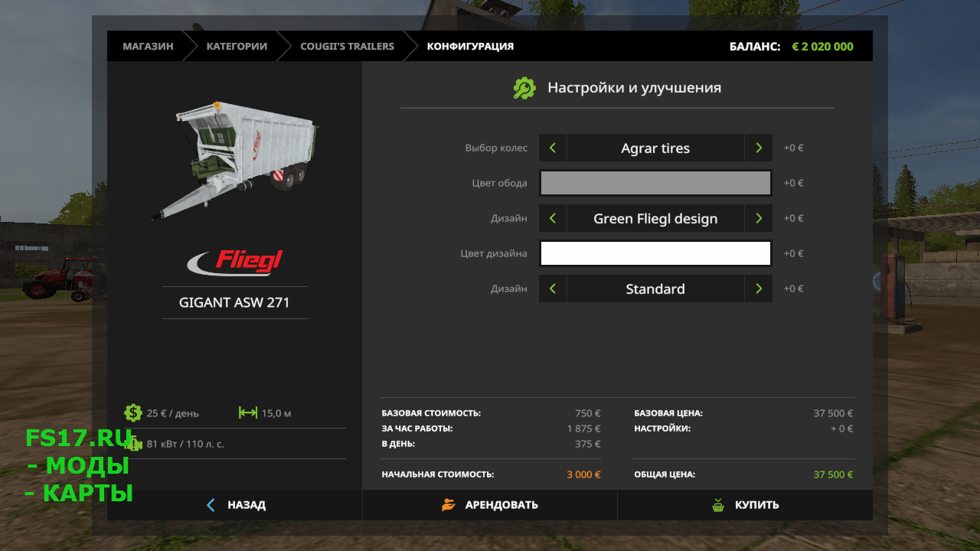Click the НАСТРОЙКИ + 0 € value
Screen dimensions: 980x551
tap(841, 429)
